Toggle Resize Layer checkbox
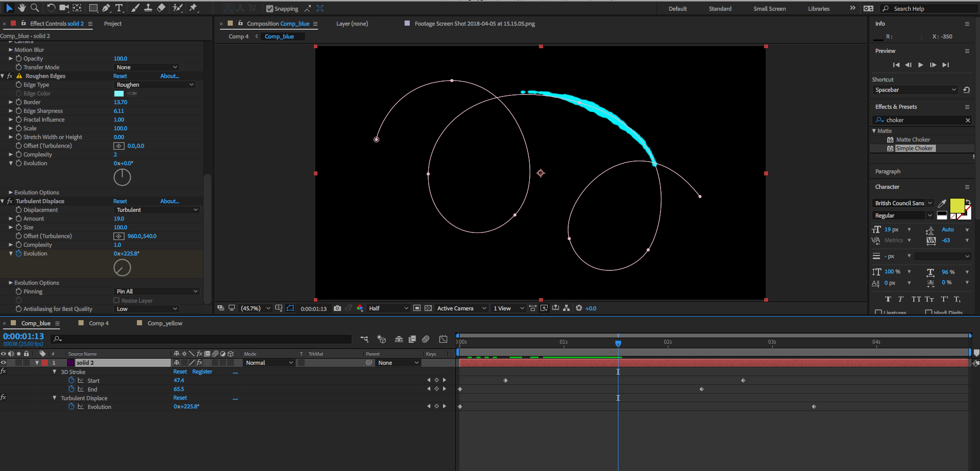980x471 pixels. (x=116, y=301)
